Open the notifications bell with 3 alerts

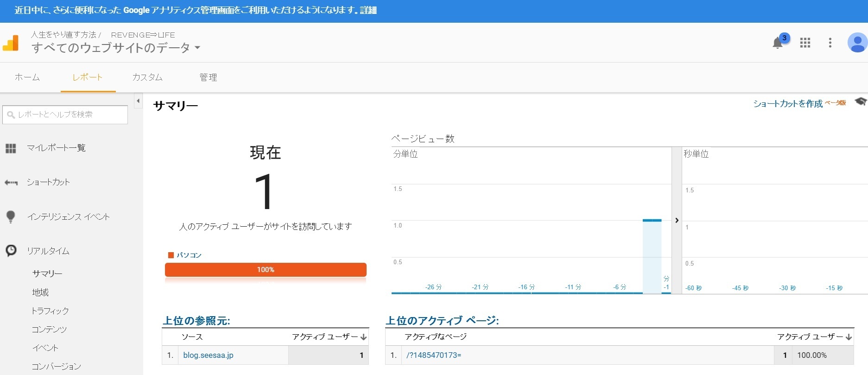click(x=778, y=43)
